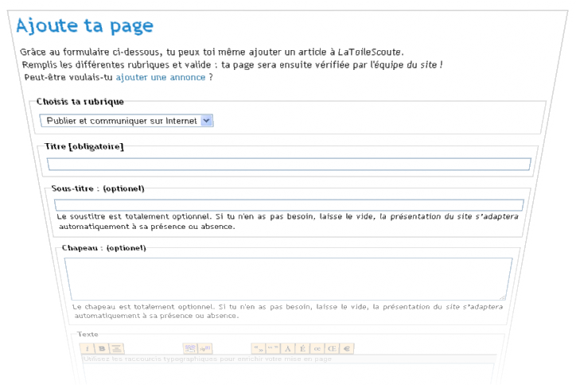Insert lowercase œ ligature

tap(317, 348)
